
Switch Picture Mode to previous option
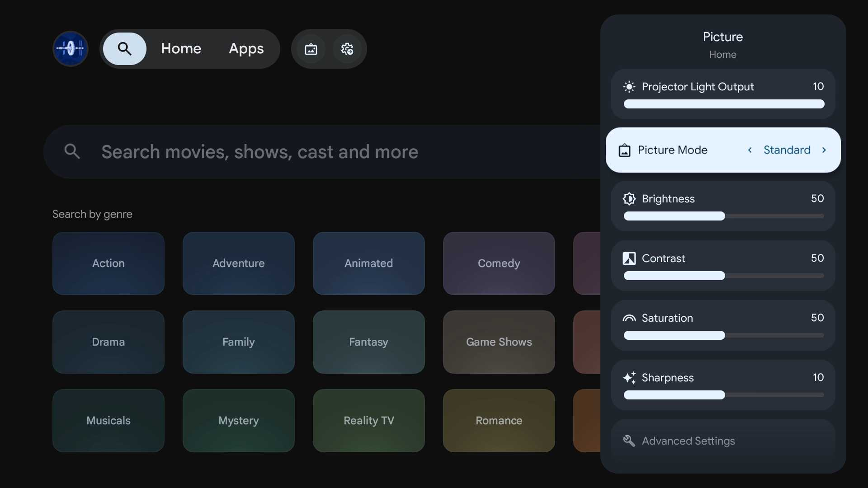(750, 150)
